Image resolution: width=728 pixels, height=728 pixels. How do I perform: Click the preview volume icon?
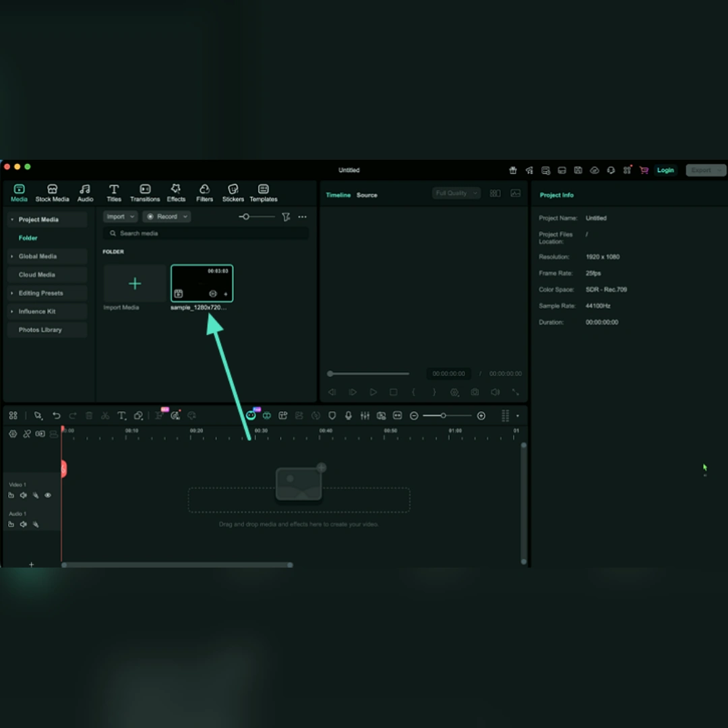click(495, 392)
